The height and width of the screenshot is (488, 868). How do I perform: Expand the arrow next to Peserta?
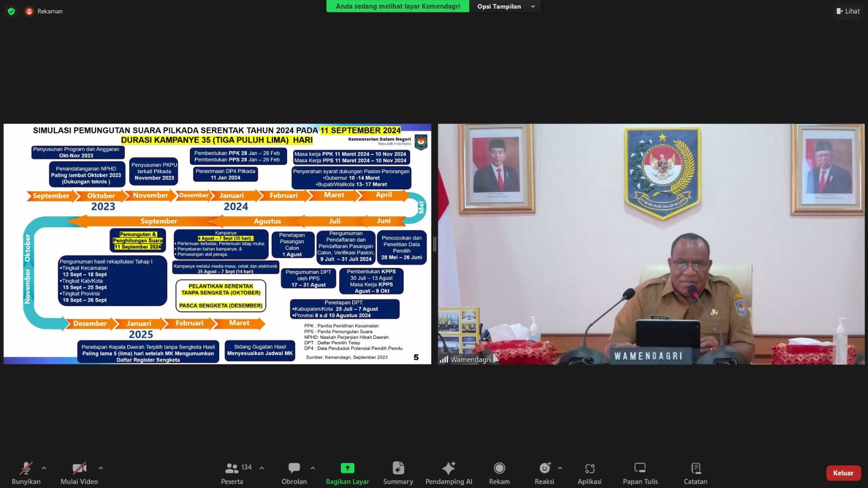[262, 468]
